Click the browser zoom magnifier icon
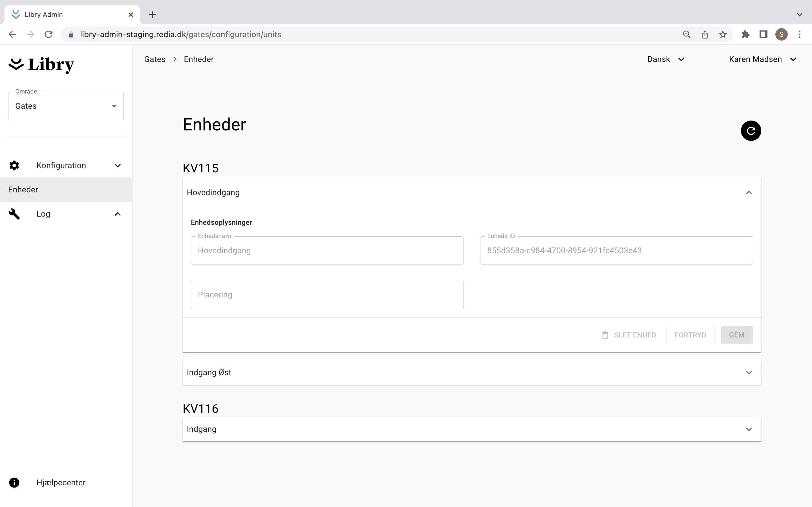The height and width of the screenshot is (507, 812). 687,35
